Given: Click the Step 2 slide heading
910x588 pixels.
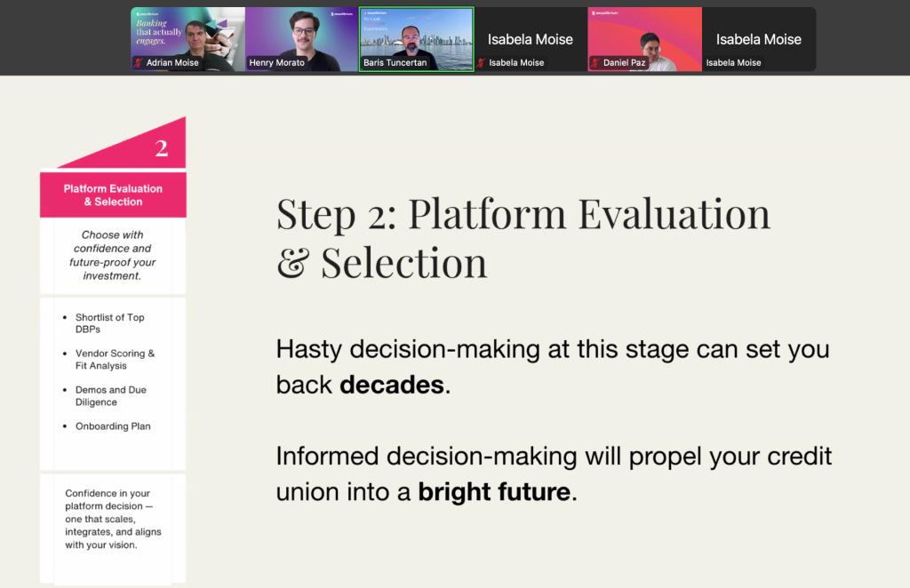Looking at the screenshot, I should (523, 238).
